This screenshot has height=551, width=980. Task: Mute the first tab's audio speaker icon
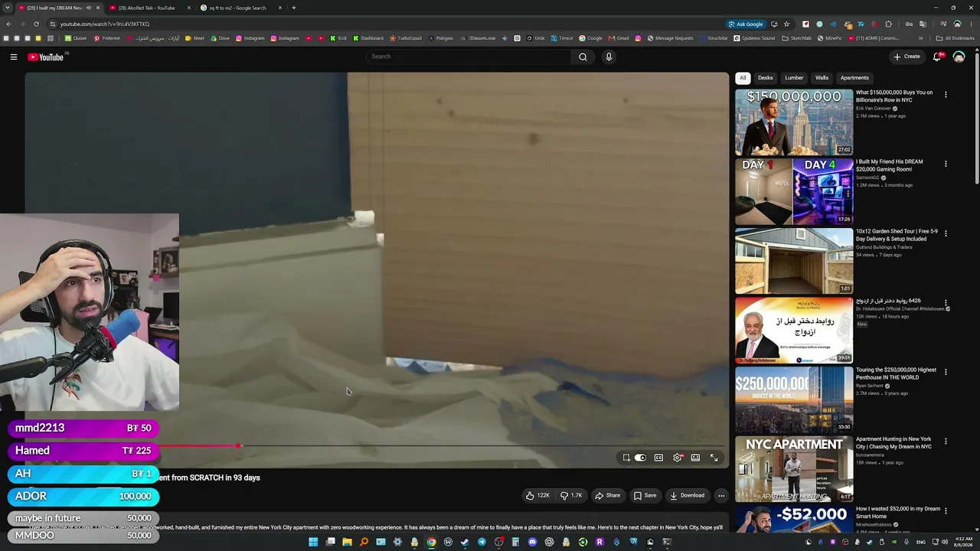click(x=88, y=8)
